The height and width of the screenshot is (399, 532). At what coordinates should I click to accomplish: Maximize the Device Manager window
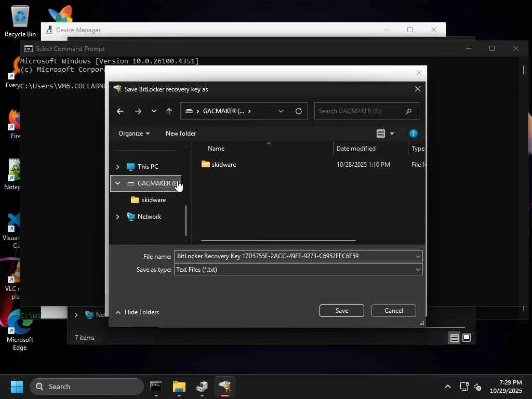(x=410, y=30)
